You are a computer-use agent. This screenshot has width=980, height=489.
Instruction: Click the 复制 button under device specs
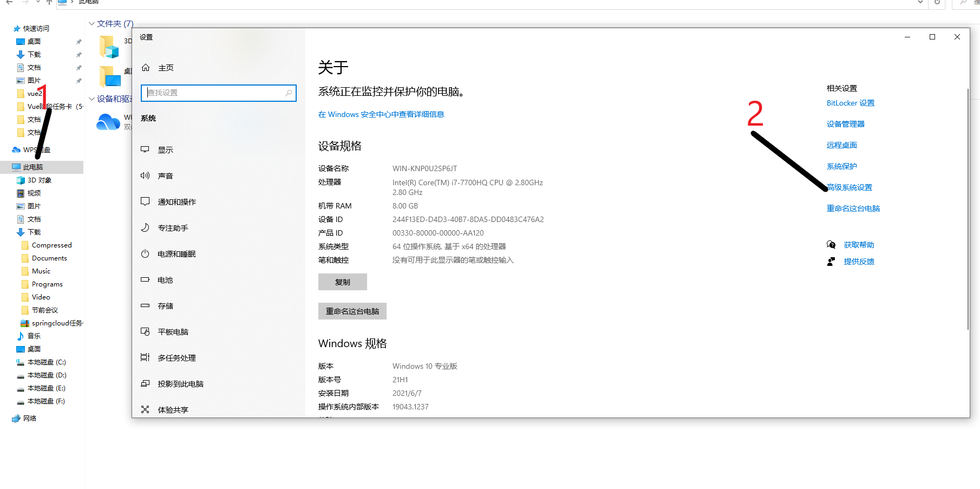click(343, 282)
